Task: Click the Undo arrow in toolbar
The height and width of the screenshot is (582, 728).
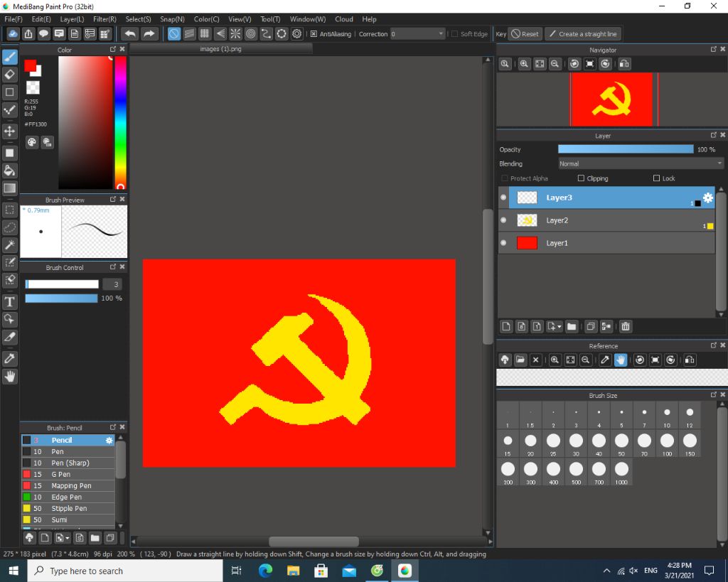Action: pyautogui.click(x=131, y=34)
